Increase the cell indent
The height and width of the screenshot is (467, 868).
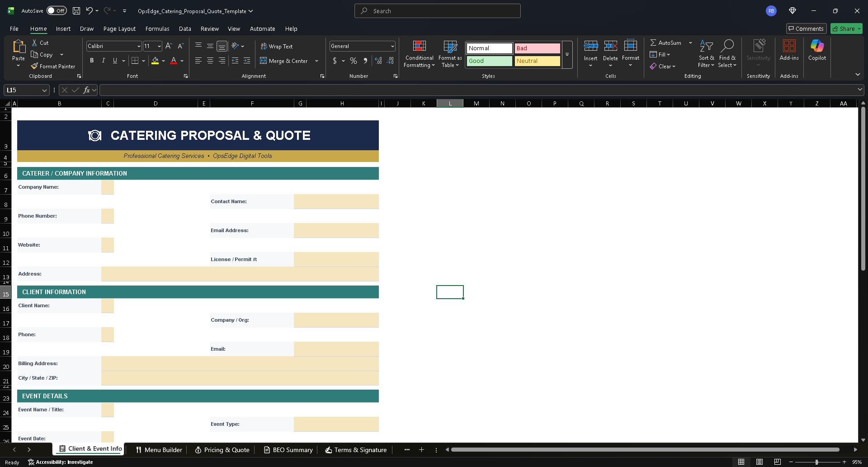(247, 61)
